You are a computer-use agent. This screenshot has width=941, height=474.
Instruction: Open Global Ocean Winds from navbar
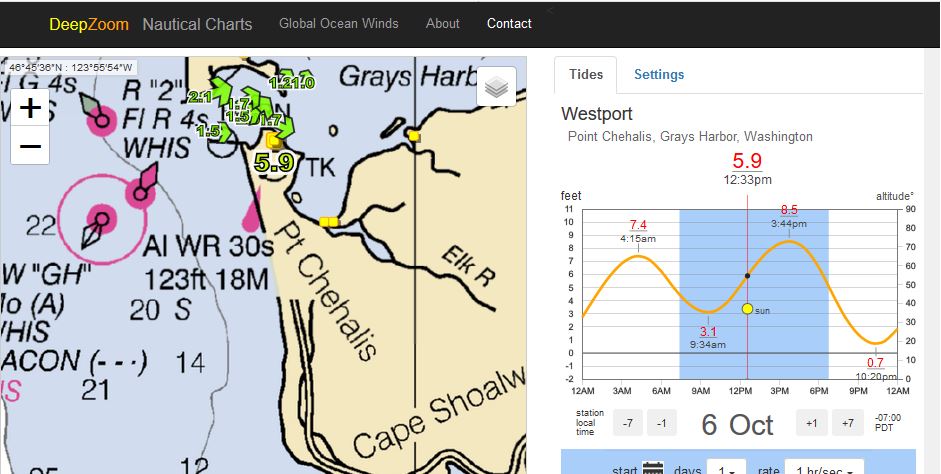[x=338, y=23]
